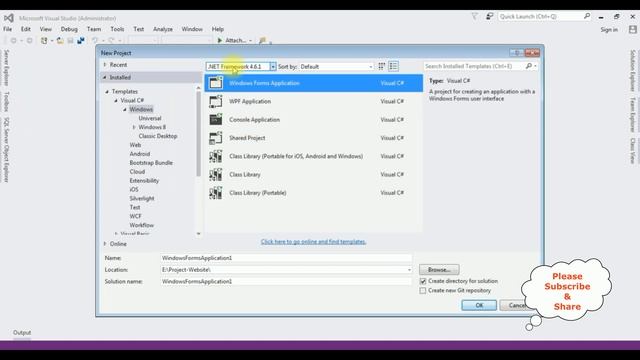Image resolution: width=640 pixels, height=360 pixels.
Task: Select Class Library Portable for iOS template icon
Action: pos(216,156)
